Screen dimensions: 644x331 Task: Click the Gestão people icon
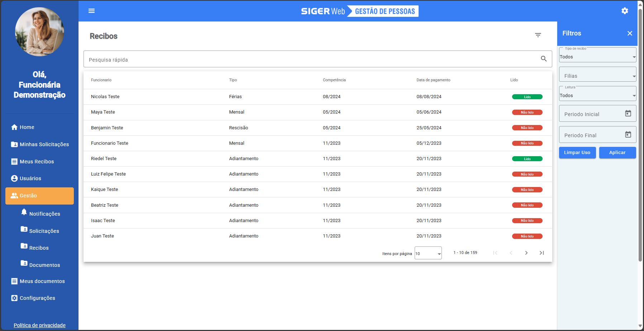click(x=14, y=196)
